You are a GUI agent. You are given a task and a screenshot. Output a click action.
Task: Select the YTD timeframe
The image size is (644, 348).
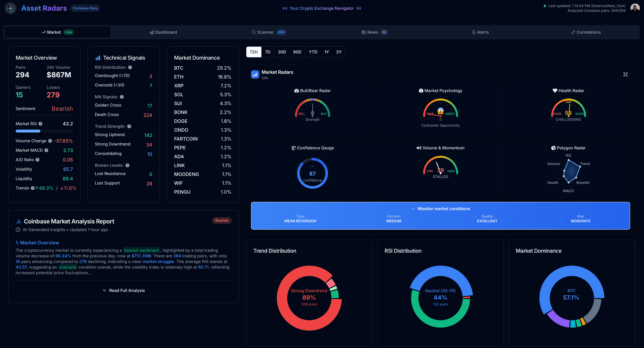(x=313, y=52)
